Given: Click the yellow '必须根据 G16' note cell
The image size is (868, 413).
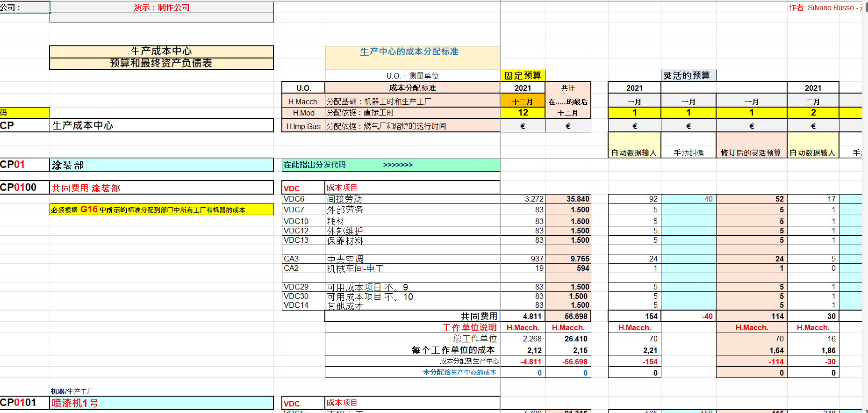Looking at the screenshot, I should (x=162, y=210).
